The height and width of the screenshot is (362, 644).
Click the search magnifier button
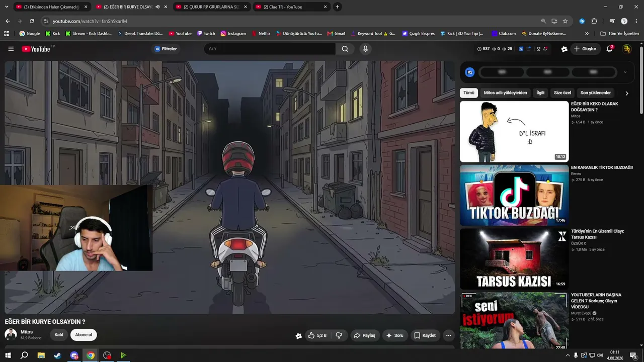(x=345, y=49)
